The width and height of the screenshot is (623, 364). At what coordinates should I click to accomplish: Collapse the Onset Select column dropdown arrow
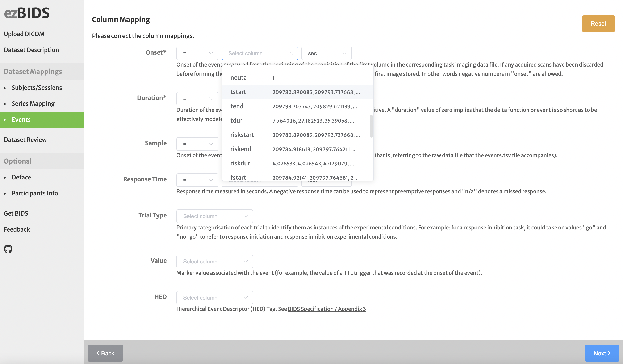(x=291, y=53)
